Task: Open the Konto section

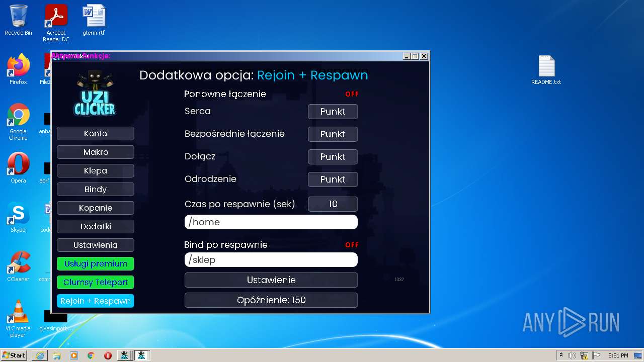Action: 96,134
